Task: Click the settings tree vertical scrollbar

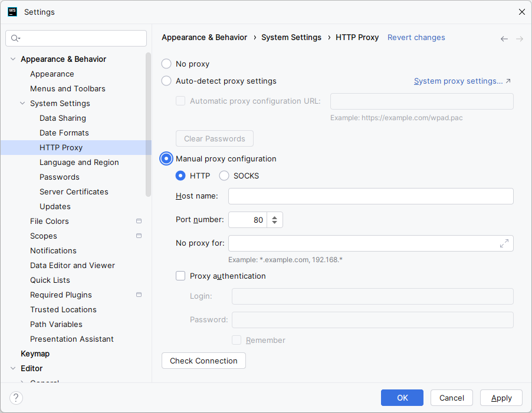Action: pos(148,124)
